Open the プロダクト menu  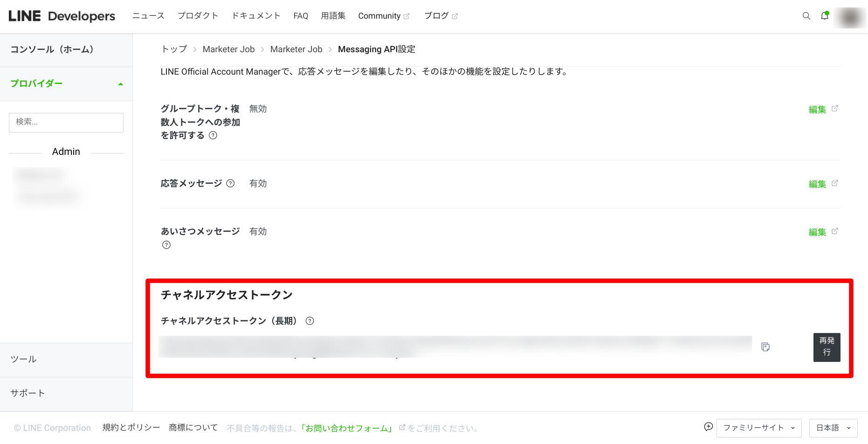198,16
